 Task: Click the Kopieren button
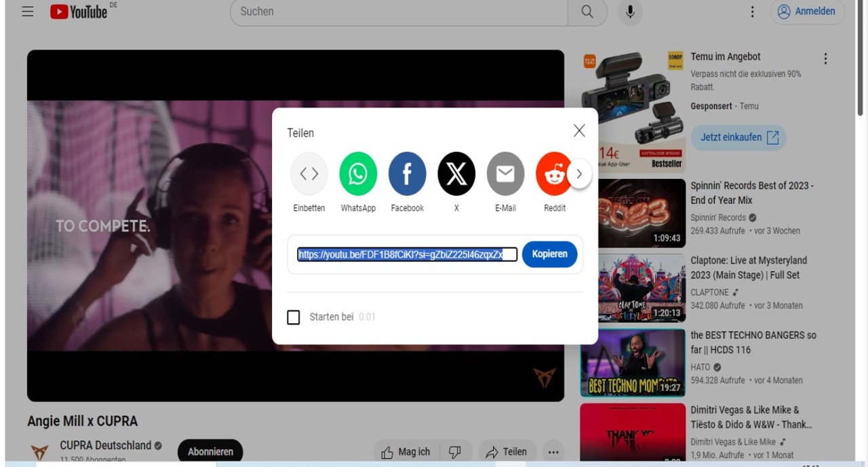tap(549, 254)
